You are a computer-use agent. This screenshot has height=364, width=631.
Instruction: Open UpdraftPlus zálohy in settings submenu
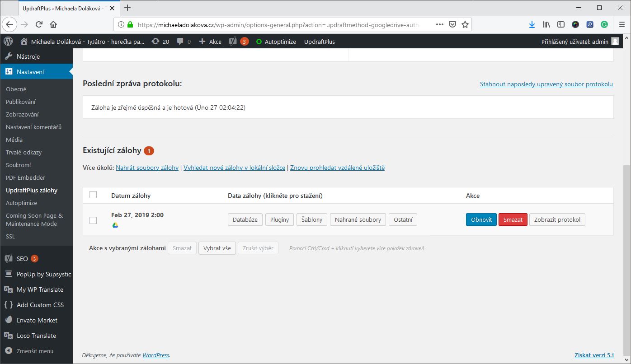pos(32,190)
